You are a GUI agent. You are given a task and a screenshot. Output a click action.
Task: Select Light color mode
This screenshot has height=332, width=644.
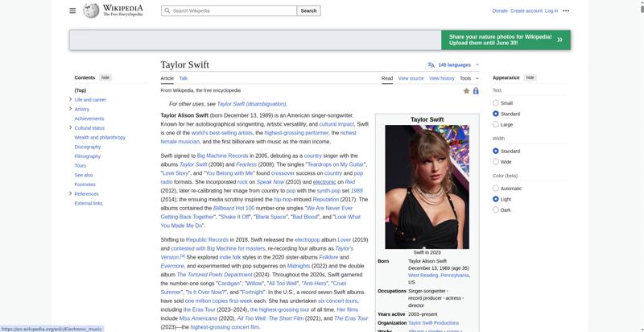(x=496, y=199)
